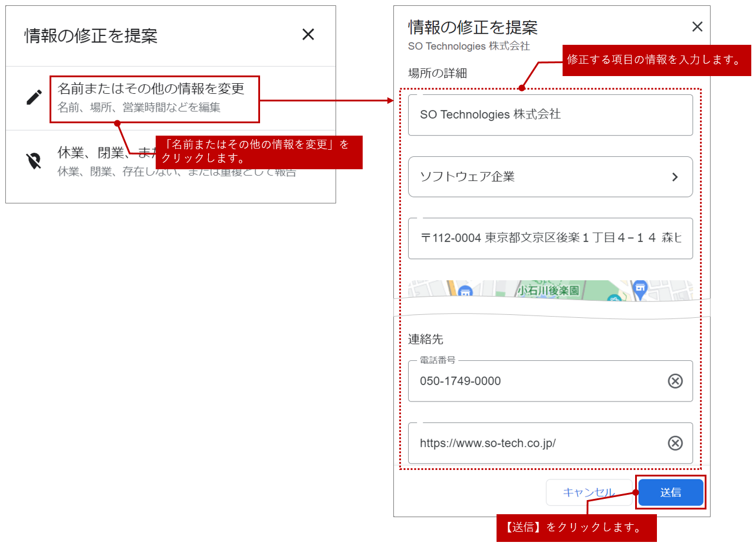The height and width of the screenshot is (549, 756).
Task: Click the 小石川後楽園 label on the map
Action: (x=548, y=290)
